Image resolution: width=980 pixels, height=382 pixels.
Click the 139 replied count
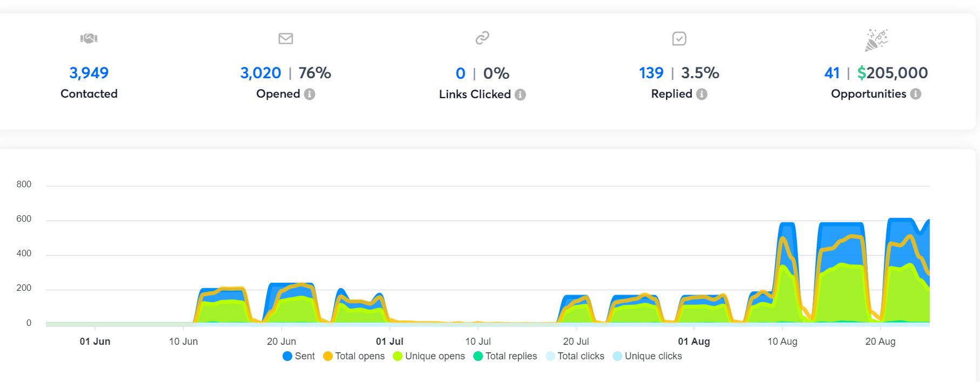(651, 73)
